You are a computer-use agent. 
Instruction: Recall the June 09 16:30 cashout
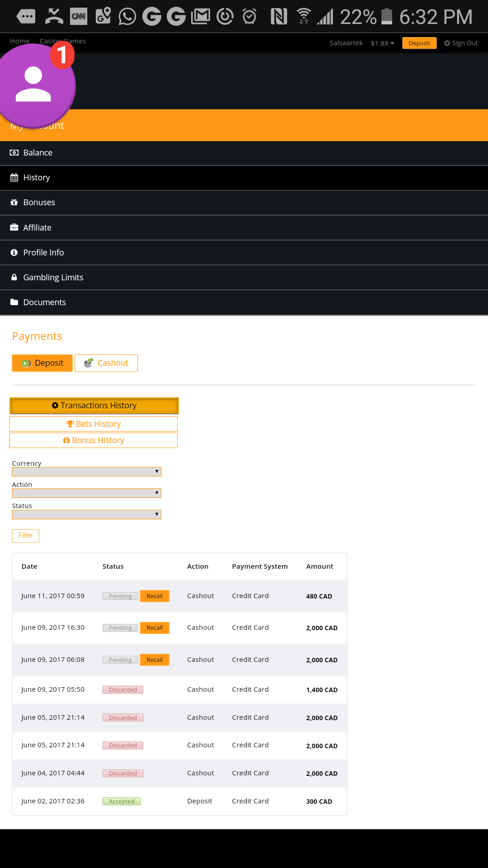(155, 628)
